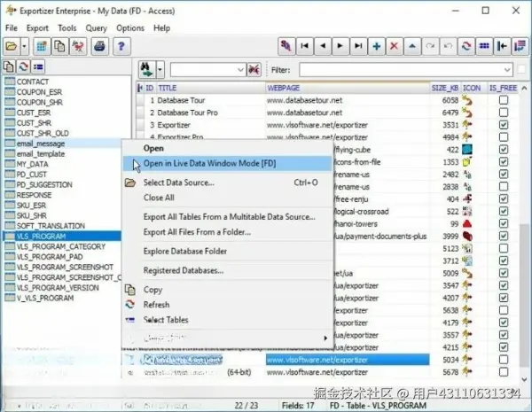Toggle the checkbox right of Filter box

click(521, 69)
